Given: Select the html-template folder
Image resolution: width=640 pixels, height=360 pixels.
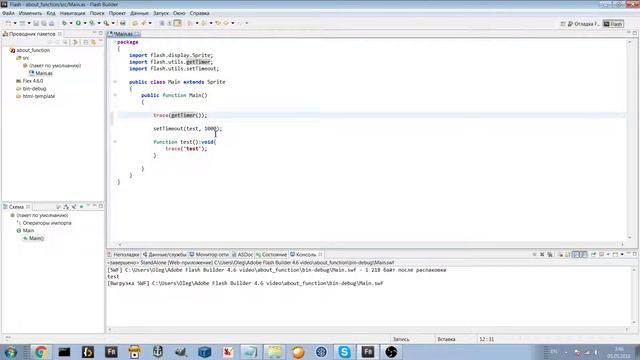Looking at the screenshot, I should coord(38,96).
